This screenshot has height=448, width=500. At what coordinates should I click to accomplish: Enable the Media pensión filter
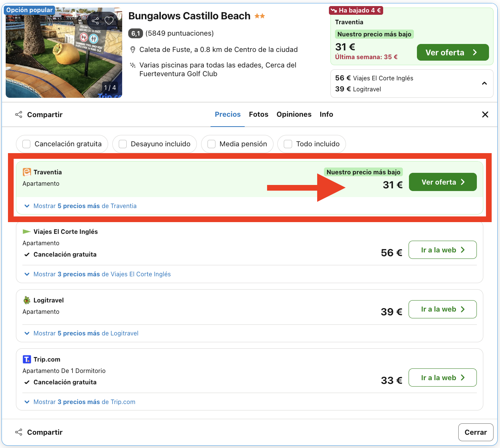pyautogui.click(x=211, y=144)
